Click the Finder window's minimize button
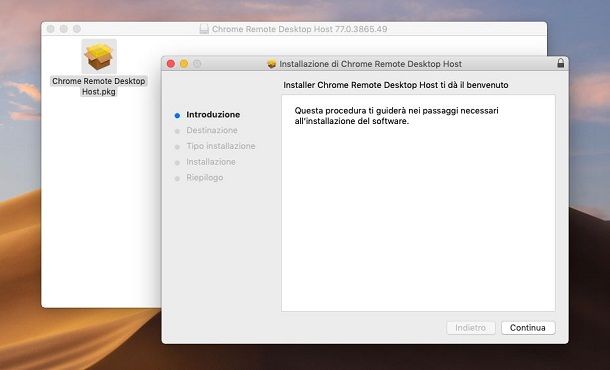 (x=64, y=29)
